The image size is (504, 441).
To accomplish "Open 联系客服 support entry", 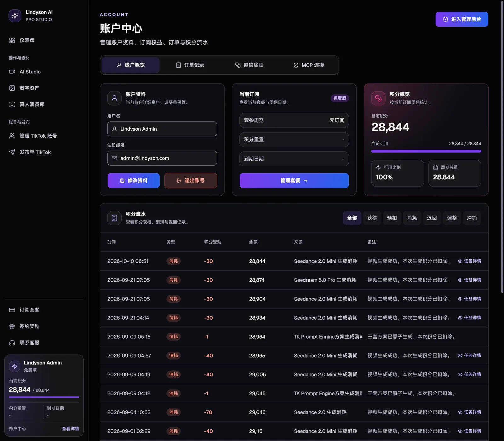I will (x=44, y=343).
